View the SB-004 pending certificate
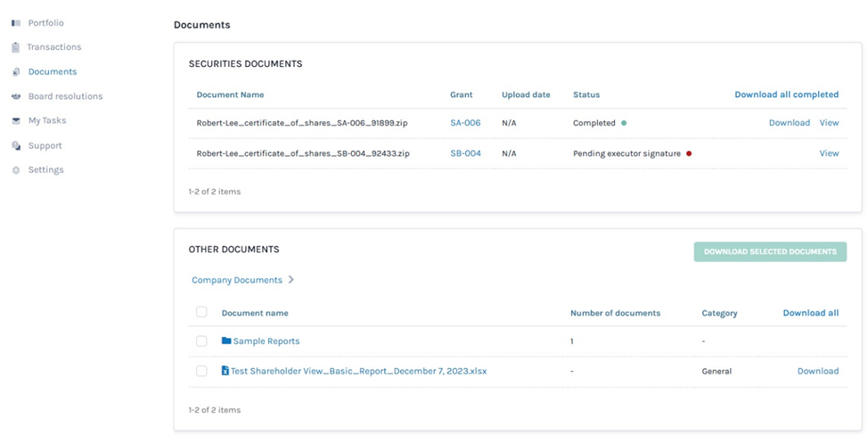 coord(829,153)
